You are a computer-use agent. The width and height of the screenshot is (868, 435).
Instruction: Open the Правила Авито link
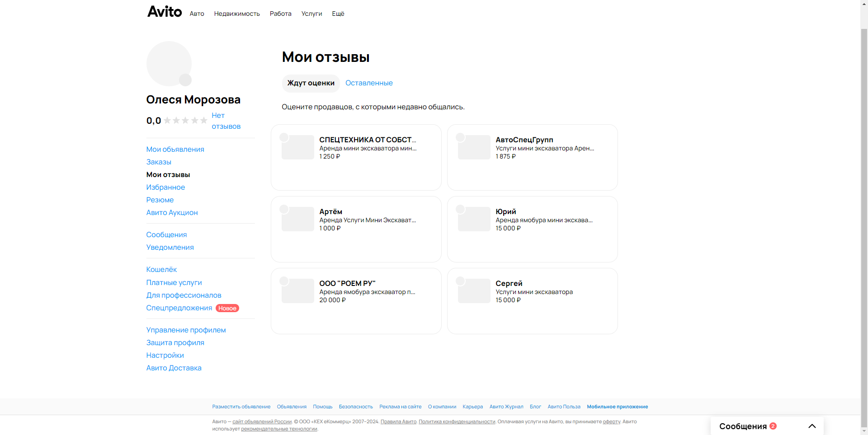[398, 422]
